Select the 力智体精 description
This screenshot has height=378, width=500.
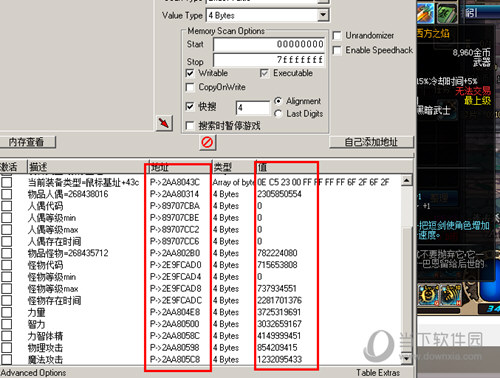coord(45,336)
